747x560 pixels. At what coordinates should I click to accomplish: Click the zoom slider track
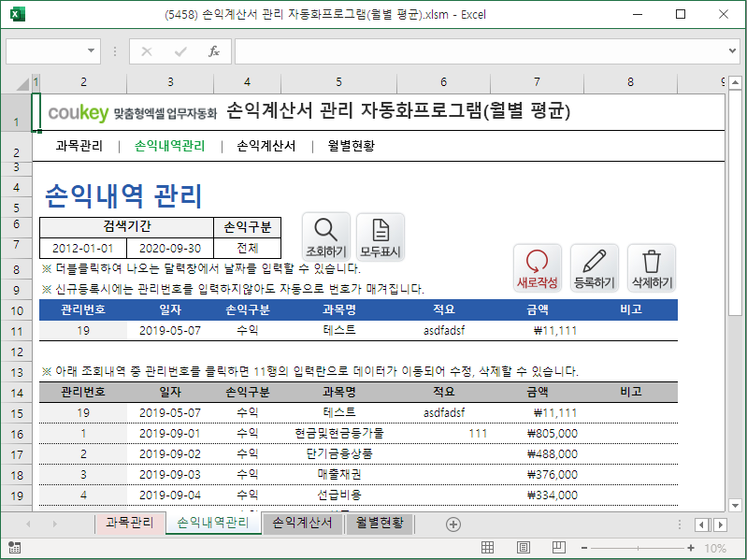pos(638,548)
